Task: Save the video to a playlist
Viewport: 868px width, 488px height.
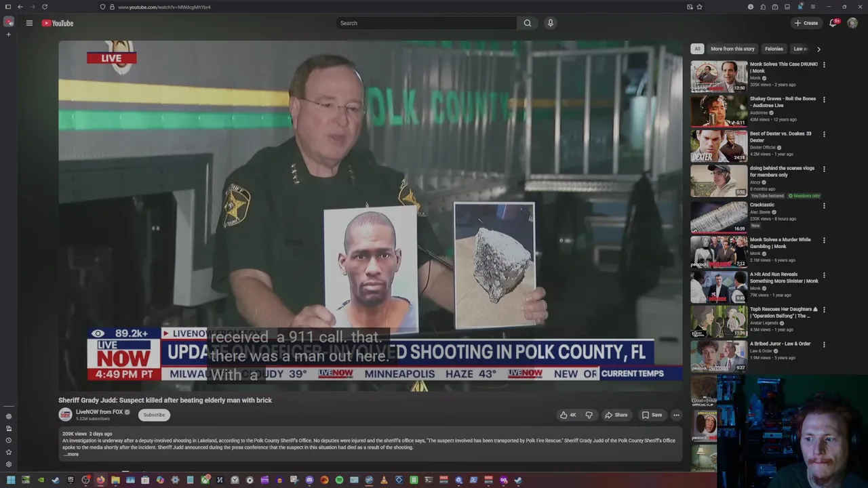Action: pos(652,415)
